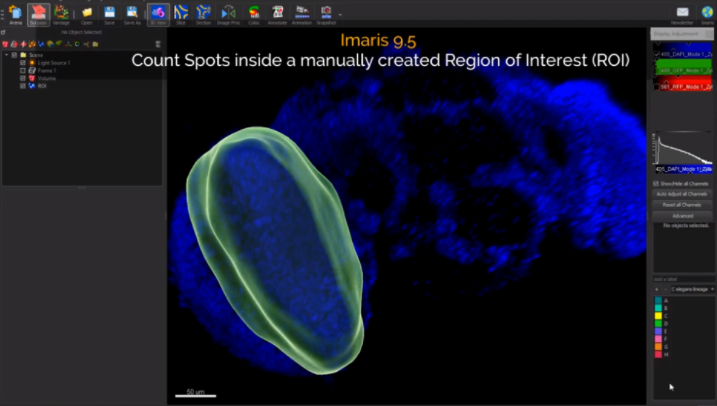Click the Open file toolbar icon
The height and width of the screenshot is (406, 717).
[x=87, y=15]
